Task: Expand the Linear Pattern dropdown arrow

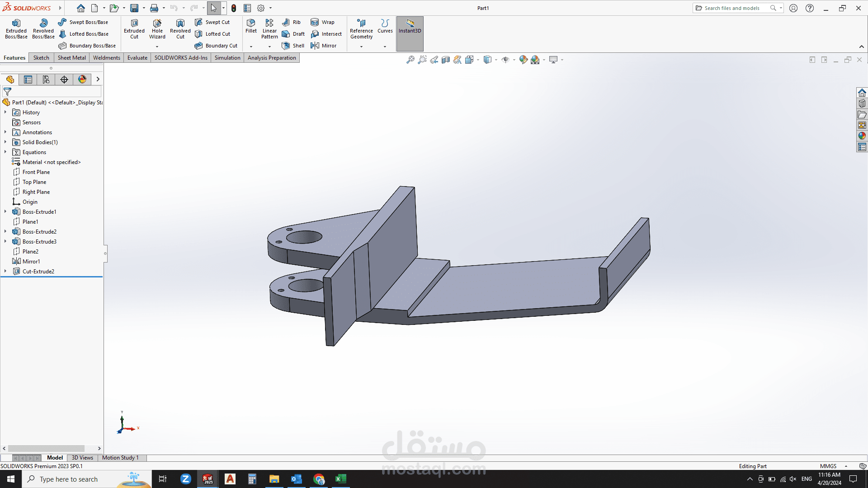Action: [x=269, y=47]
